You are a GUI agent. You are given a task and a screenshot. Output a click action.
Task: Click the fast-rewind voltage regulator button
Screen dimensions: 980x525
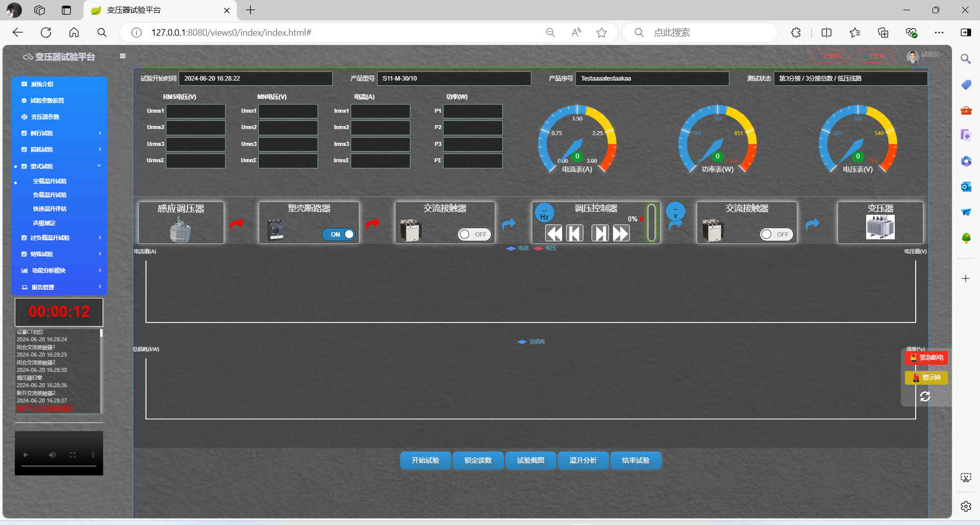click(x=554, y=234)
